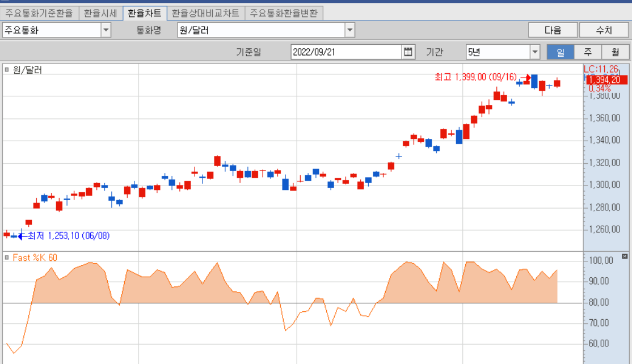632x364 pixels.
Task: Click the 수치 button
Action: pos(604,30)
